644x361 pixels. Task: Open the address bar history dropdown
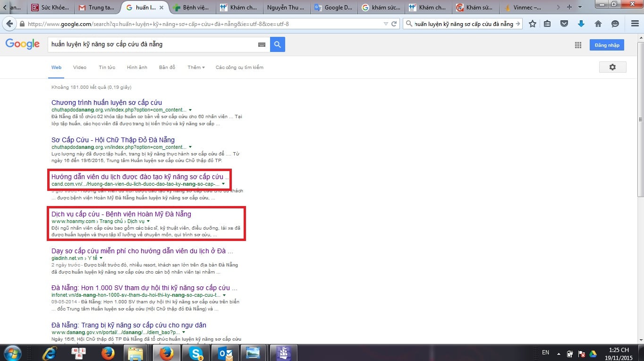point(386,24)
